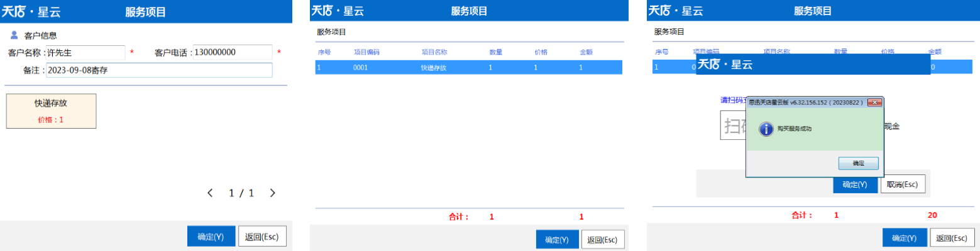Click the 金额 column header in middle table

[x=586, y=52]
